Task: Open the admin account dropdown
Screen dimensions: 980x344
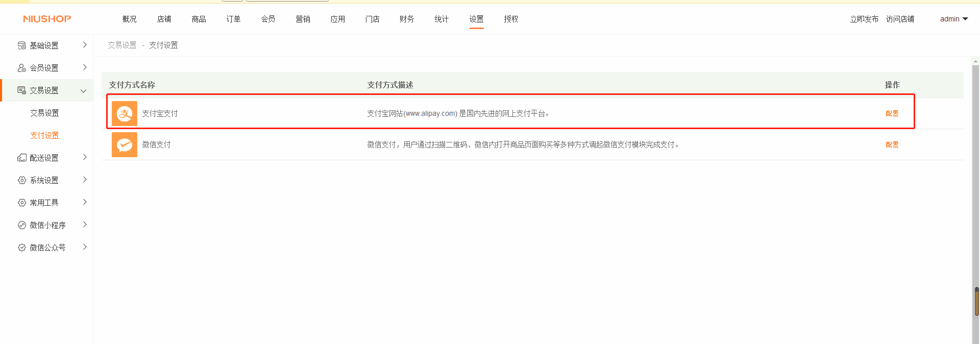Action: [954, 19]
